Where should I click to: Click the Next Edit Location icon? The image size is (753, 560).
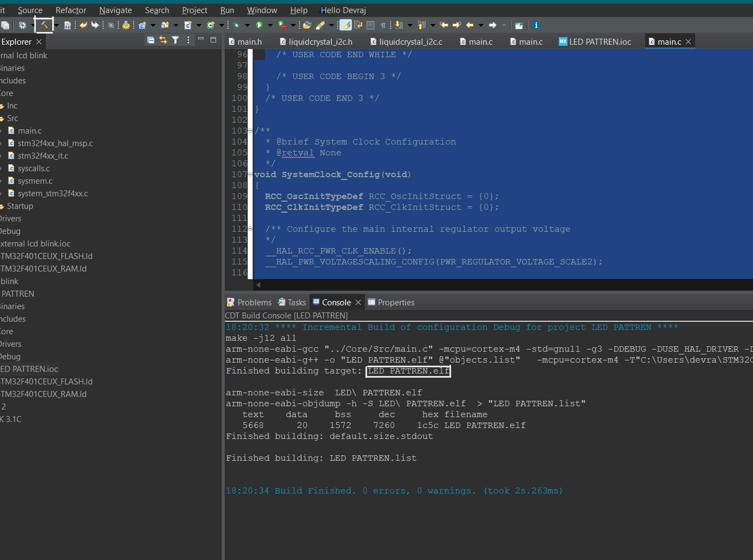(x=457, y=25)
